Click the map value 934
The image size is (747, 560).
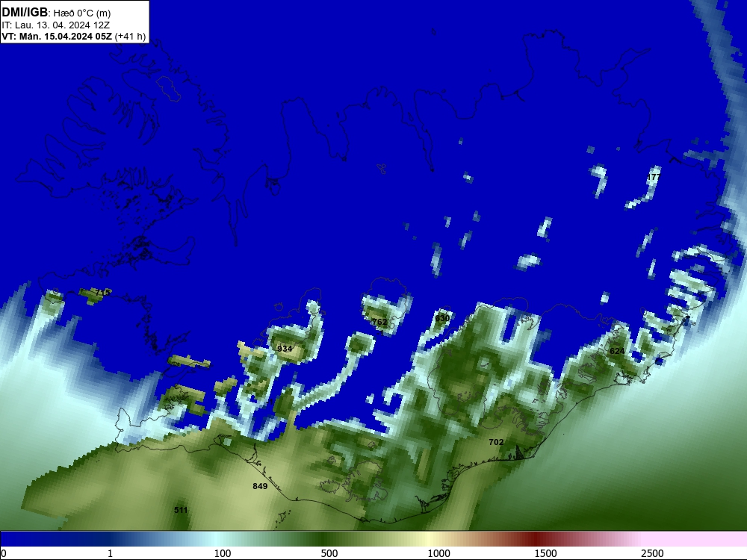coord(285,349)
